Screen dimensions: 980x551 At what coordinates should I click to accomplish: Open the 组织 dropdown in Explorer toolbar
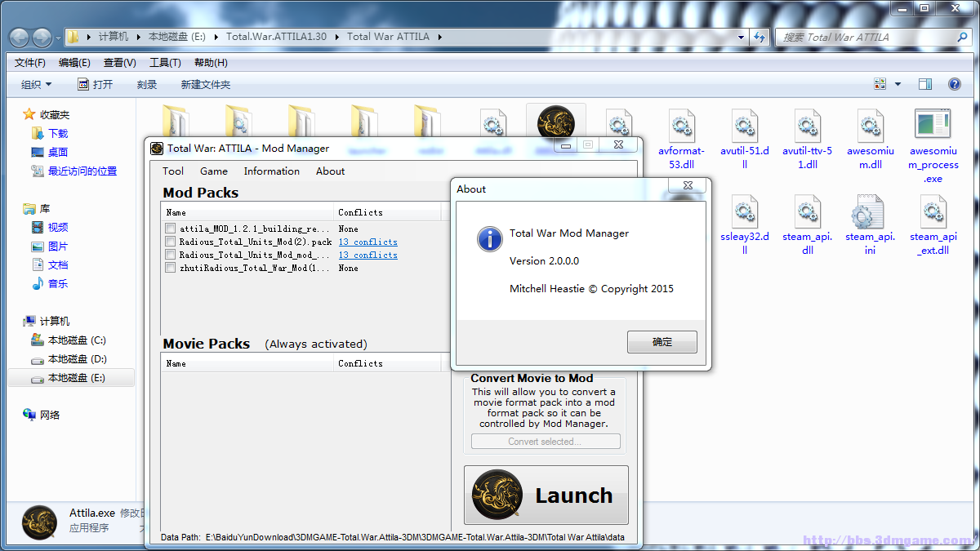[x=37, y=84]
